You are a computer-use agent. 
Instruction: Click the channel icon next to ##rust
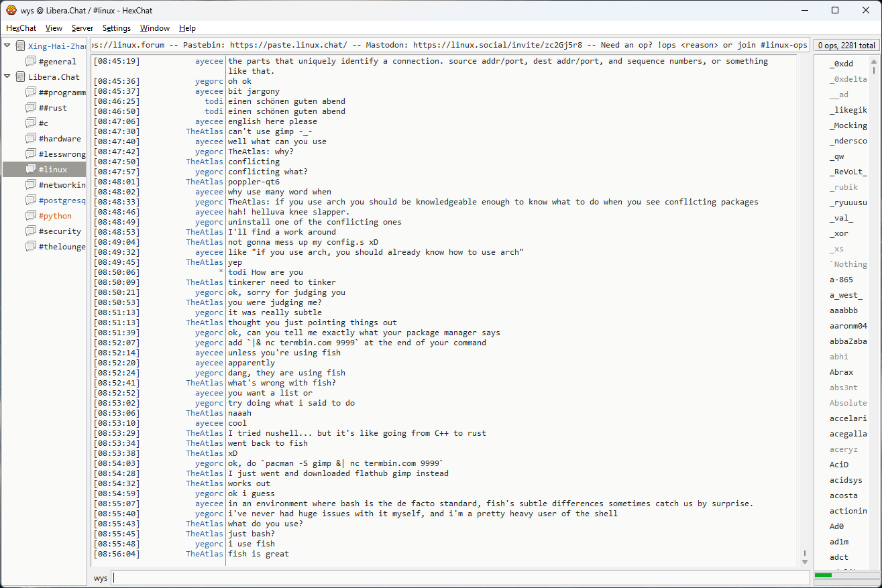[x=31, y=108]
